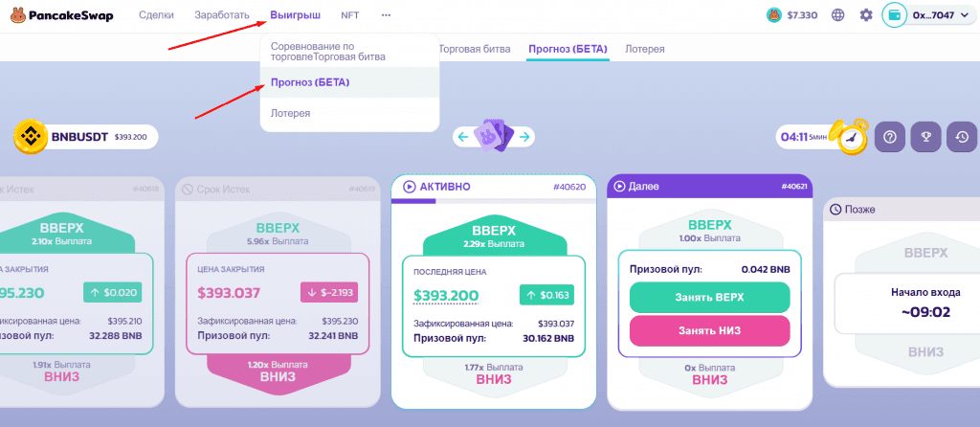Click the PancakeSwap logo

[61, 15]
